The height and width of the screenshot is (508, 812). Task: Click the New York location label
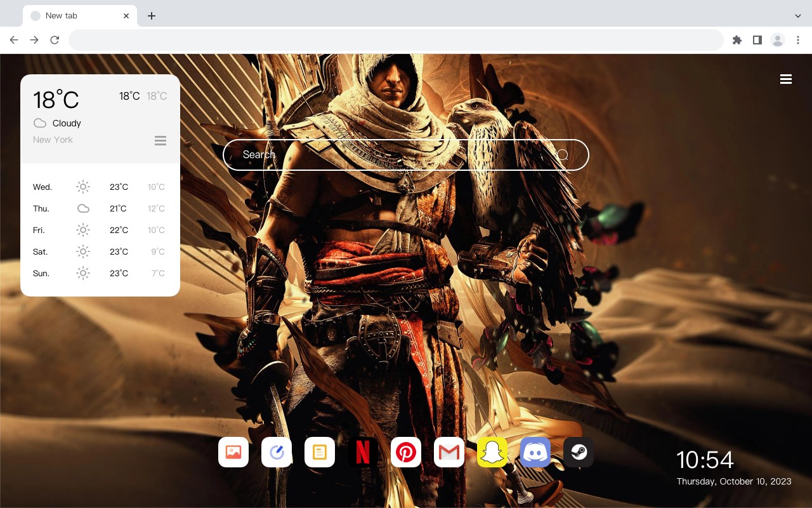[x=53, y=140]
